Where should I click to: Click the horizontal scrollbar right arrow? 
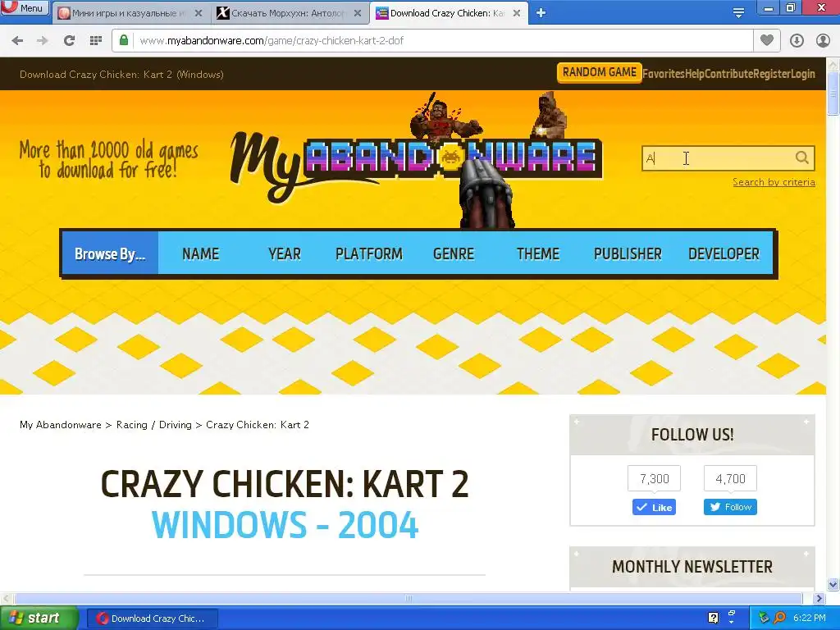point(819,598)
